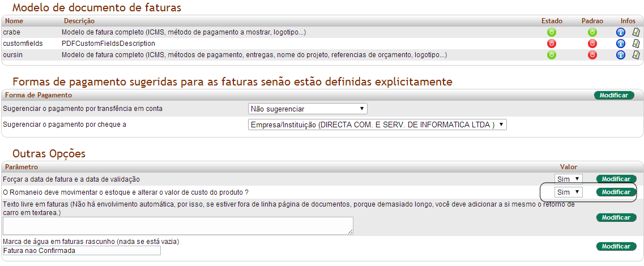Disable the crabe model Estado status

[x=552, y=32]
